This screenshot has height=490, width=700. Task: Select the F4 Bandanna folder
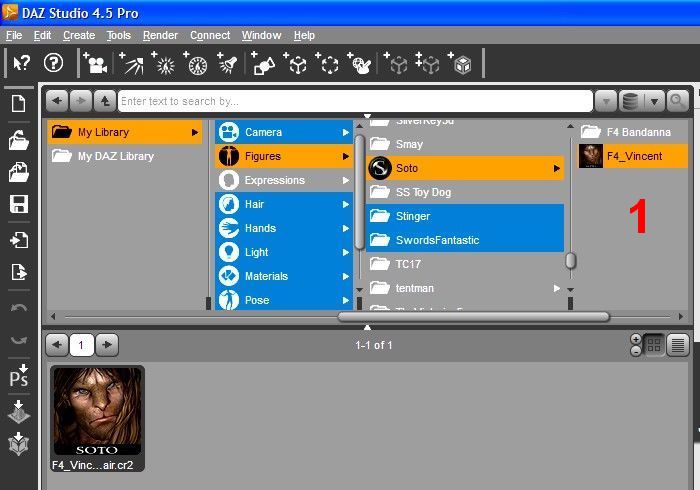pos(633,132)
